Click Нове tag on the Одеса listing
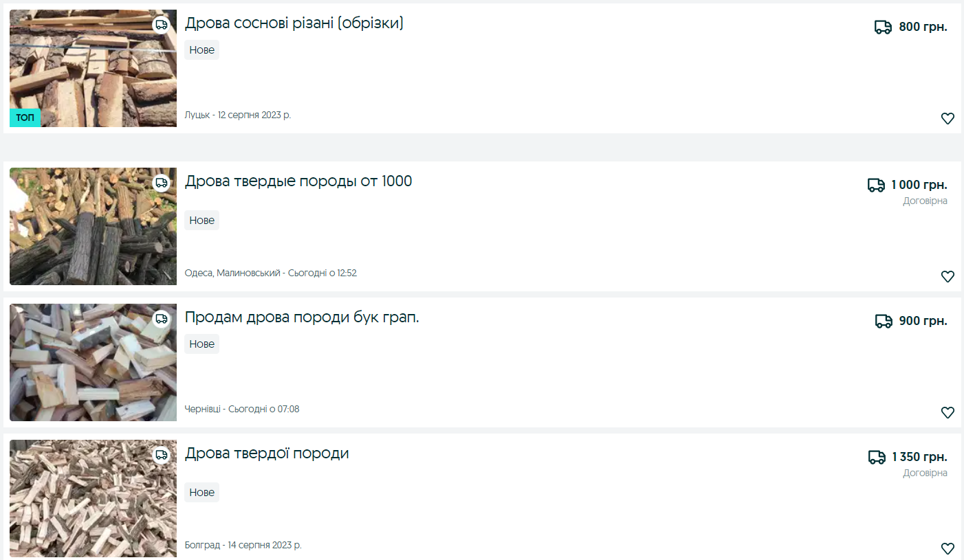Image resolution: width=964 pixels, height=560 pixels. point(201,220)
